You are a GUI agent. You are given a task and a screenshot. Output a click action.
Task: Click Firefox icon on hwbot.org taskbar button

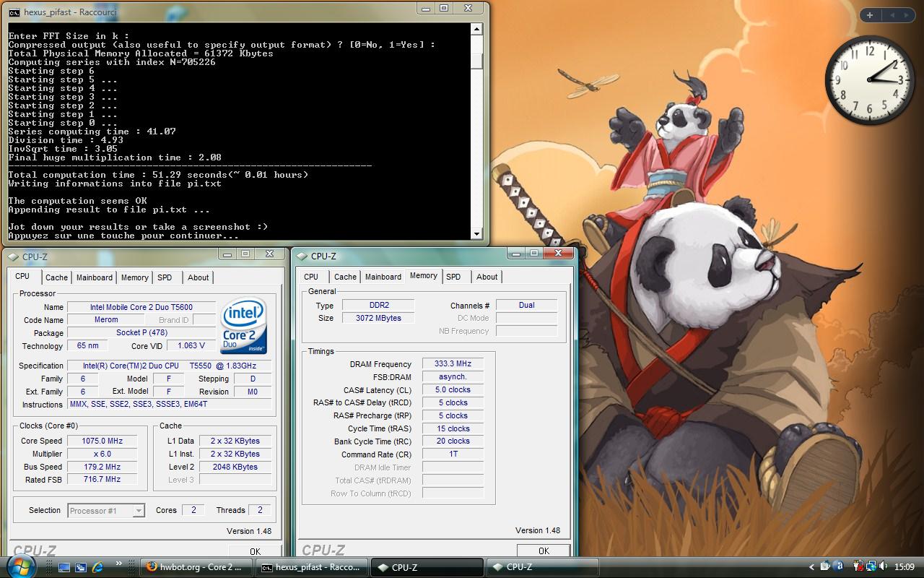click(151, 567)
